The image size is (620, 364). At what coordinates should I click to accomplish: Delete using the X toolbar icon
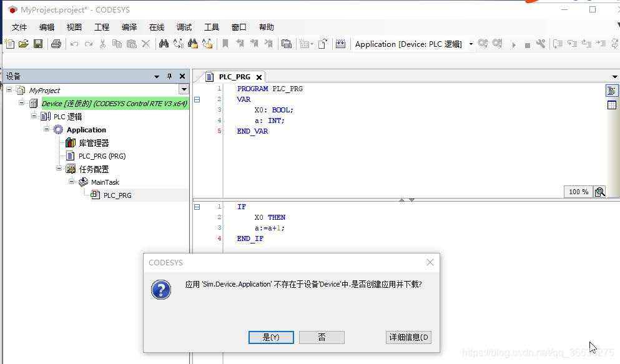[x=146, y=44]
